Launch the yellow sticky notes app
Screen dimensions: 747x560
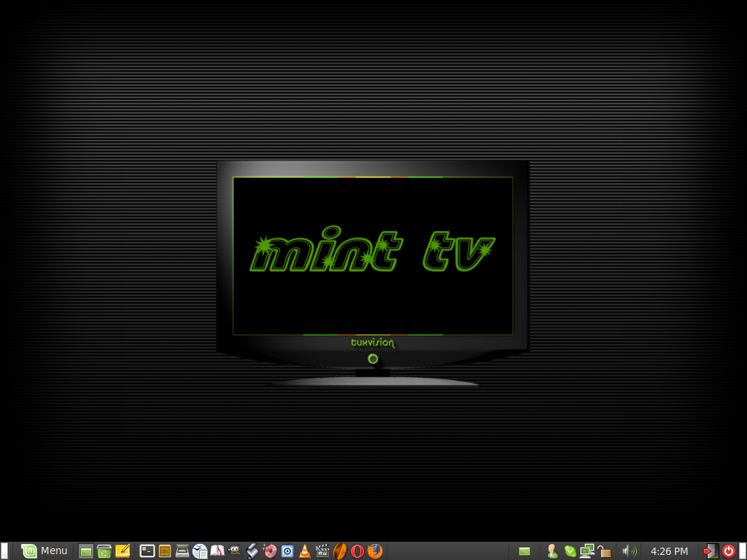pos(123,551)
